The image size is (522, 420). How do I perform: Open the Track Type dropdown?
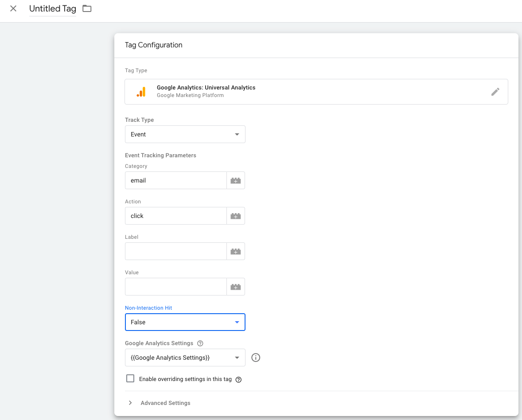tap(185, 134)
